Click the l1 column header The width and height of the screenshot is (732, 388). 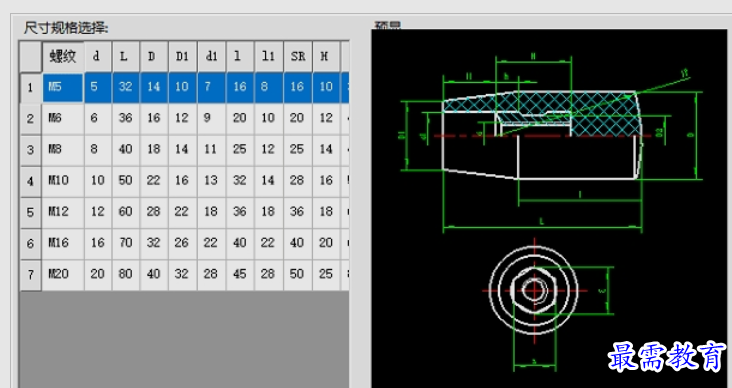(268, 56)
